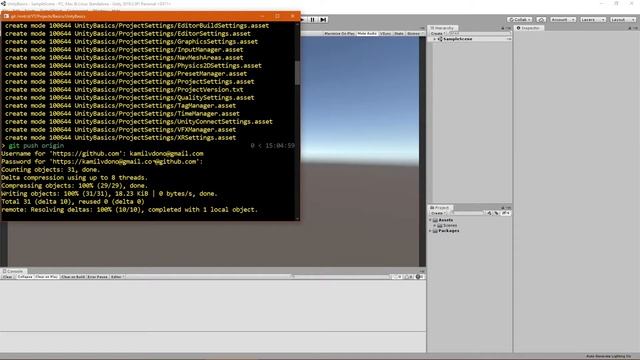Open Project Create dropdown

pos(438,213)
